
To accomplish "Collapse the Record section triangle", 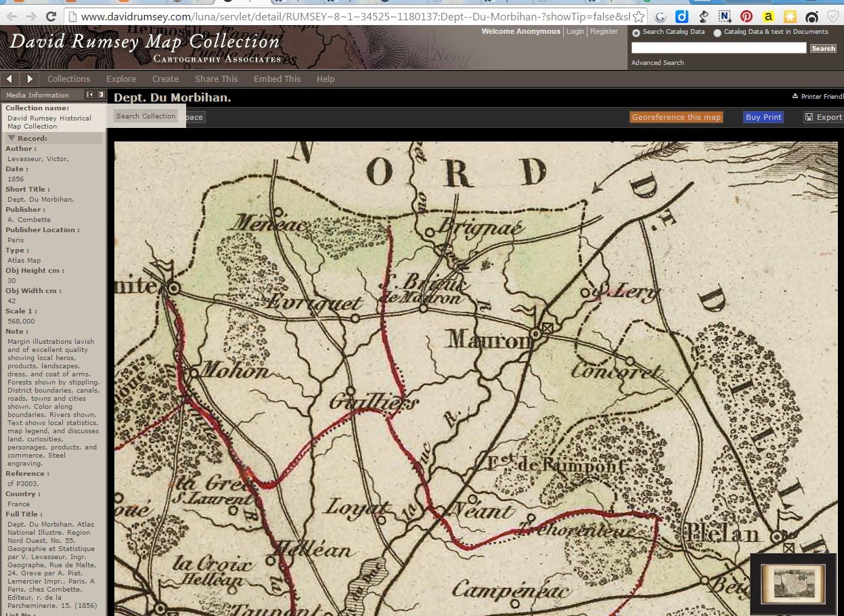I will (11, 138).
